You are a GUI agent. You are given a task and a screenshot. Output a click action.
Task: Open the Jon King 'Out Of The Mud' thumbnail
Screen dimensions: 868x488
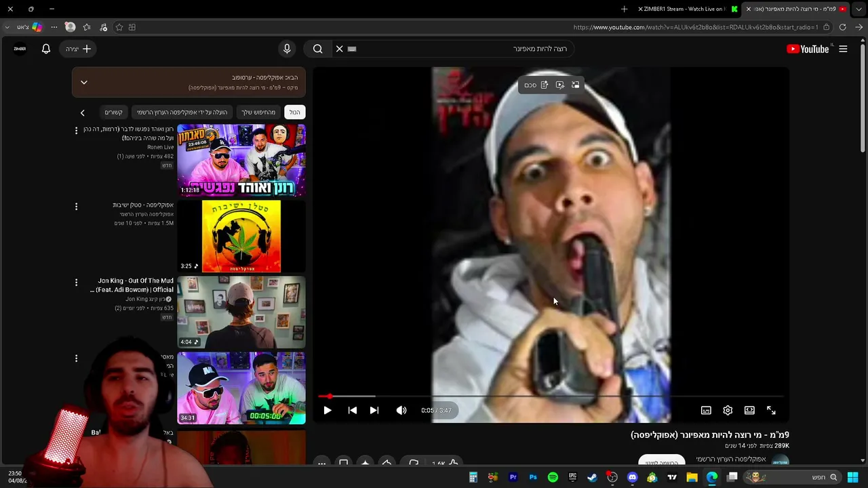point(241,312)
